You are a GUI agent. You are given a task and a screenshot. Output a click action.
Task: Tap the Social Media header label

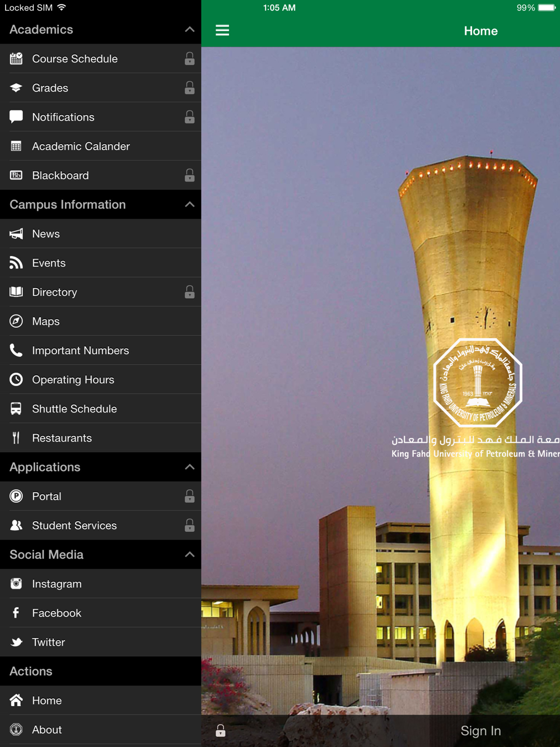[46, 554]
